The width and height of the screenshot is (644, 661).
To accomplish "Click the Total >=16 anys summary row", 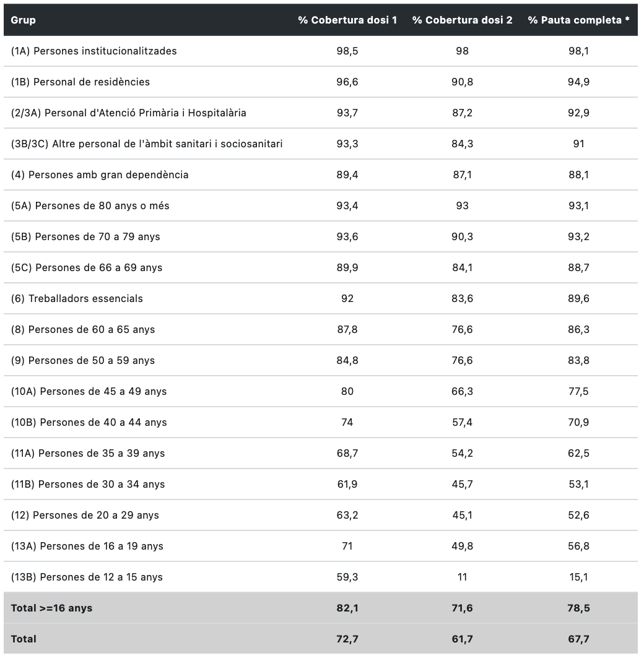I will tap(51, 608).
